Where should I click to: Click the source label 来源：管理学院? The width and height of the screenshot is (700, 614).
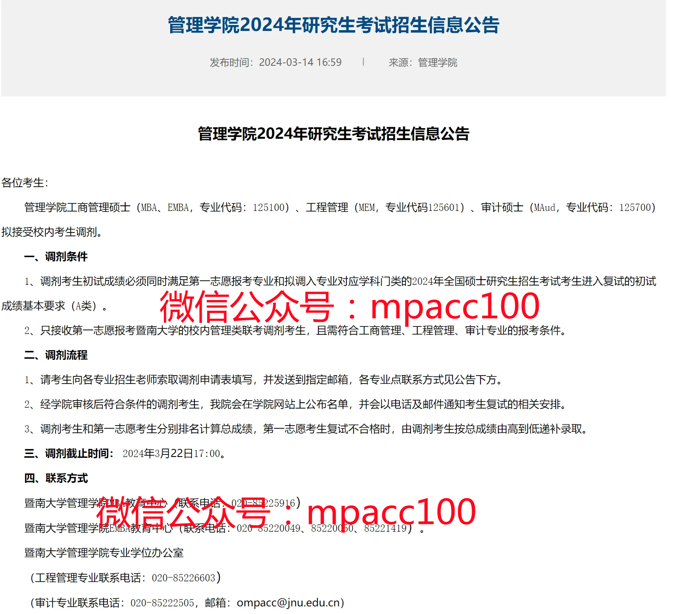pyautogui.click(x=423, y=62)
